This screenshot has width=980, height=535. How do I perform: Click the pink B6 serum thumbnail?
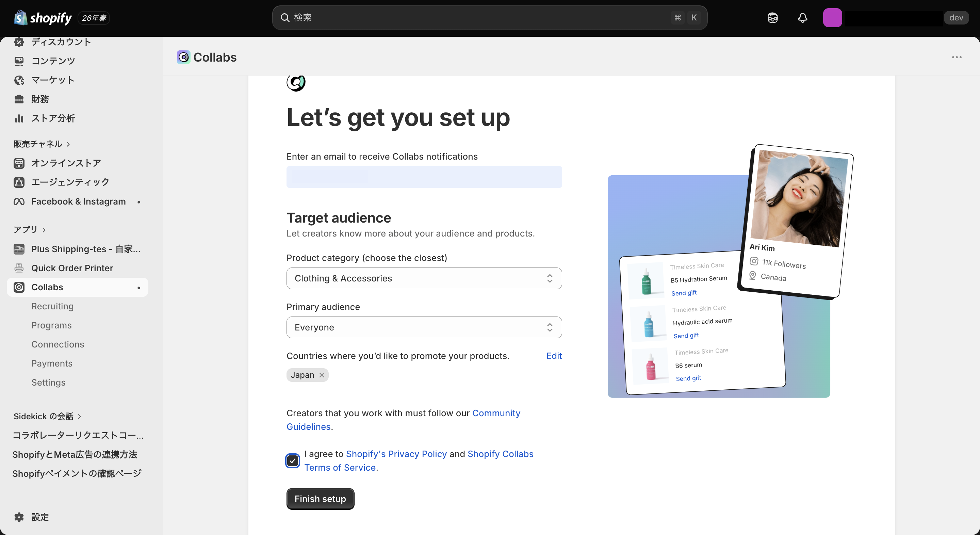[x=651, y=366]
